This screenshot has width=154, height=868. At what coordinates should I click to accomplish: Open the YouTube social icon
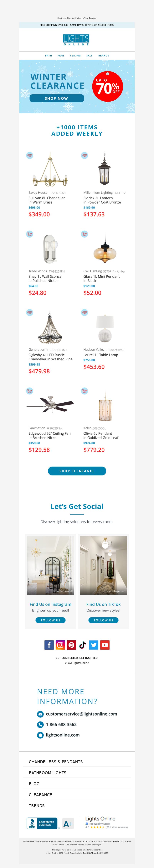pos(105,645)
